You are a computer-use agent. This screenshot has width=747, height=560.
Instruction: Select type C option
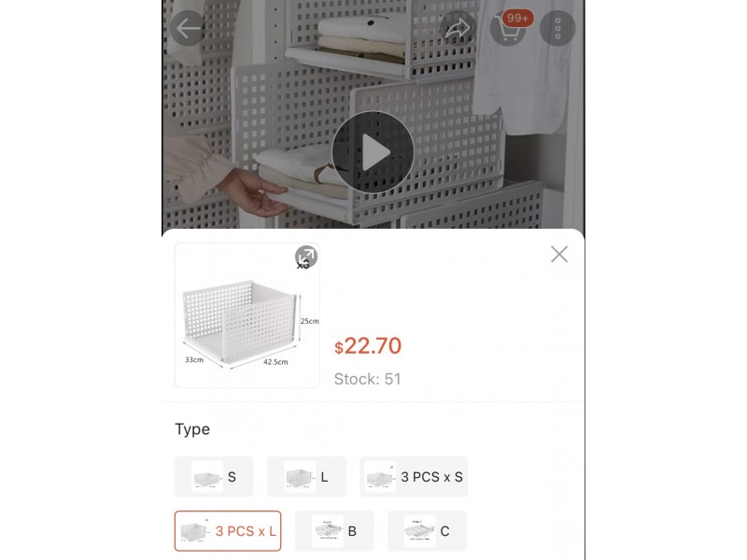[428, 531]
